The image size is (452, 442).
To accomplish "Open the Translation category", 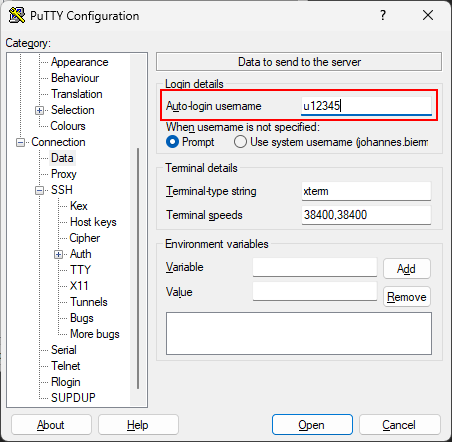I will pos(77,94).
